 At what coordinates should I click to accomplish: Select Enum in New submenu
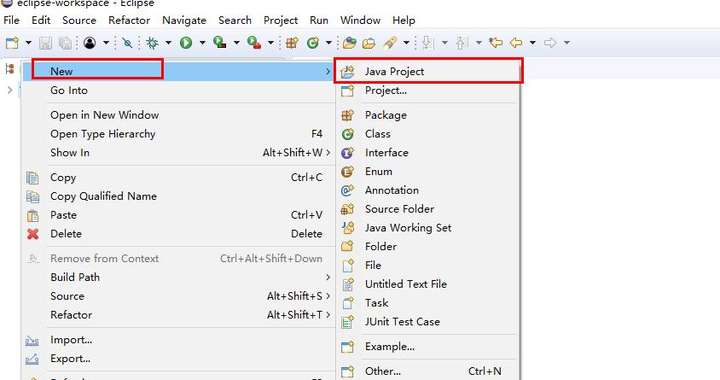tap(428, 171)
